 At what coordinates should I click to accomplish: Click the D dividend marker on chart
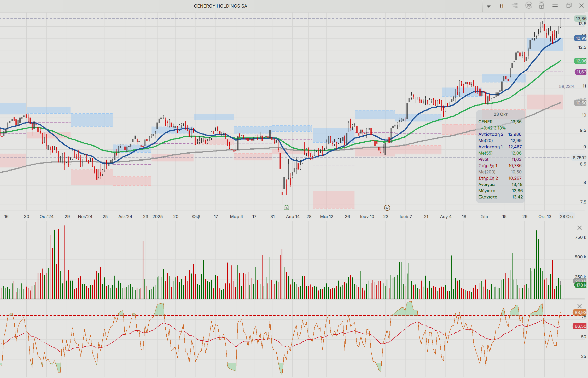click(387, 208)
